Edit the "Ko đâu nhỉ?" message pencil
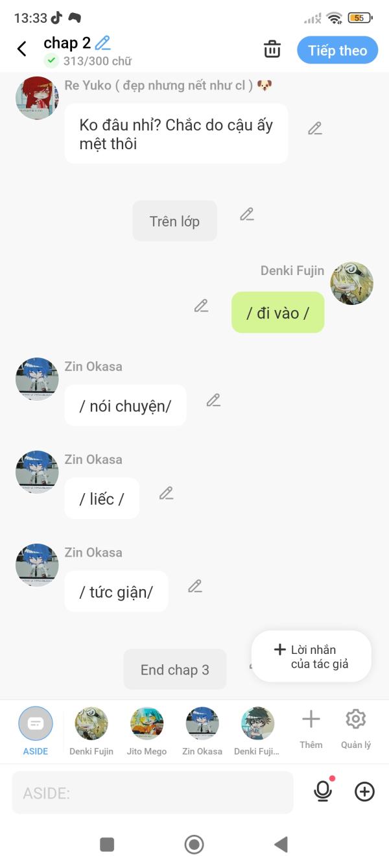The image size is (389, 868). click(315, 128)
